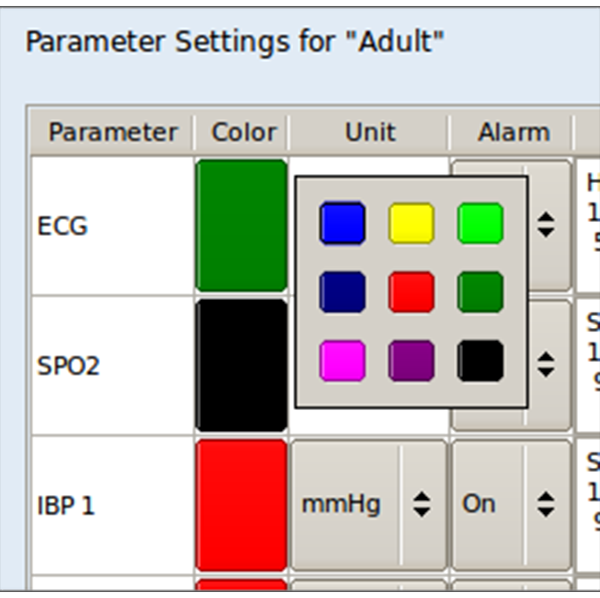Pick the yellow swatch in color popup
This screenshot has width=600, height=598.
point(411,223)
